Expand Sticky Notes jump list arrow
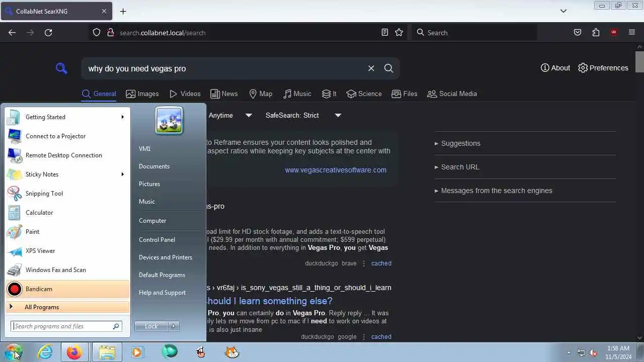The width and height of the screenshot is (644, 362). point(122,174)
